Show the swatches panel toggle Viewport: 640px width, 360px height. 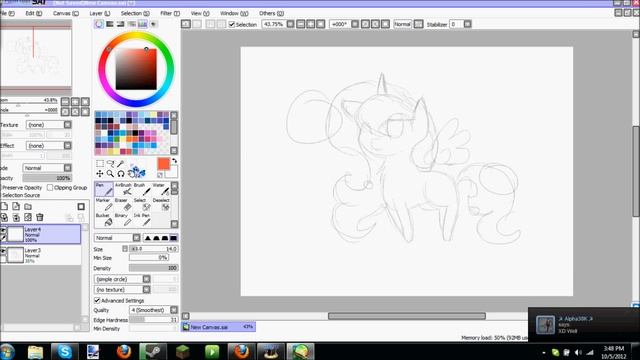pos(142,24)
